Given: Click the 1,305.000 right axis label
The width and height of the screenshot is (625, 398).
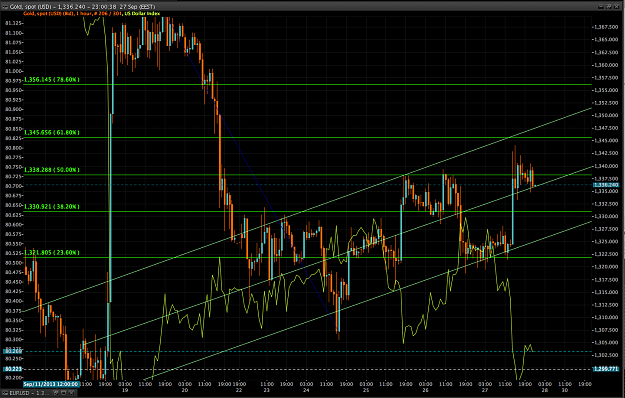Looking at the screenshot, I should pyautogui.click(x=606, y=343).
